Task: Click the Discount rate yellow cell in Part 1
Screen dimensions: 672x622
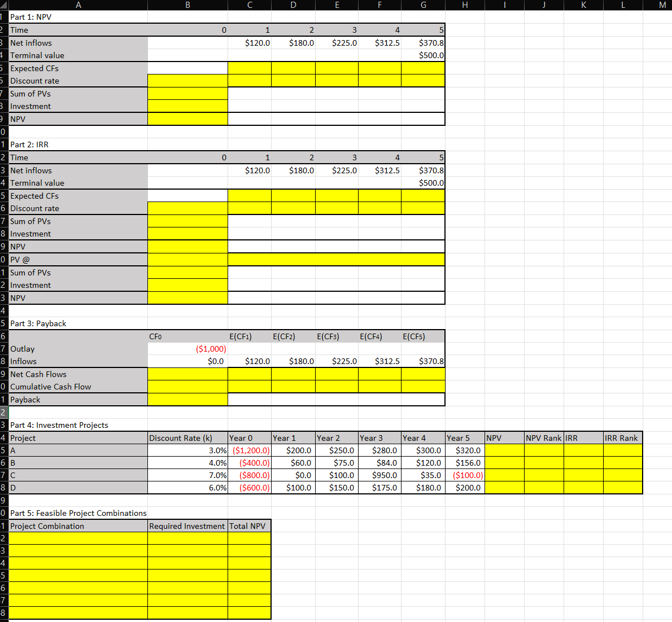Action: [187, 81]
